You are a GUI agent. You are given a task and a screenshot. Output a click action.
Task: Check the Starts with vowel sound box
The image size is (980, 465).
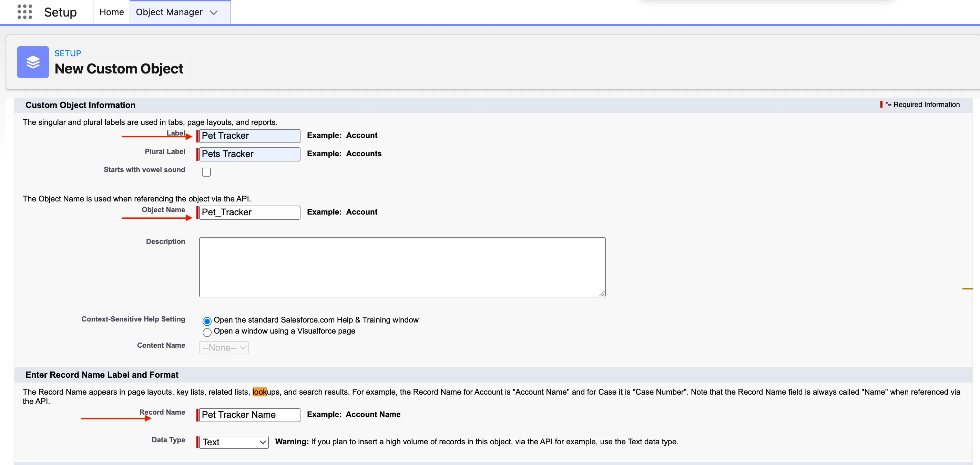coord(206,172)
